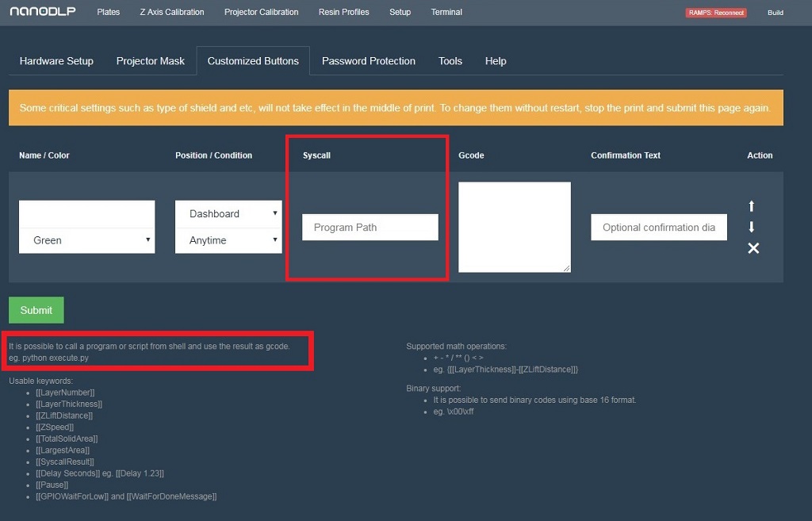
Task: Click the [[TotalSolidArea]] keyword
Action: click(x=67, y=439)
